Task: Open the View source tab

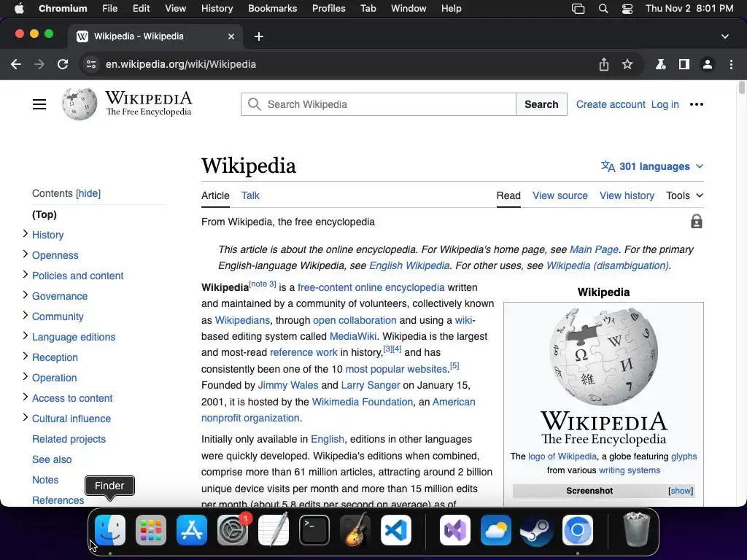Action: tap(560, 195)
